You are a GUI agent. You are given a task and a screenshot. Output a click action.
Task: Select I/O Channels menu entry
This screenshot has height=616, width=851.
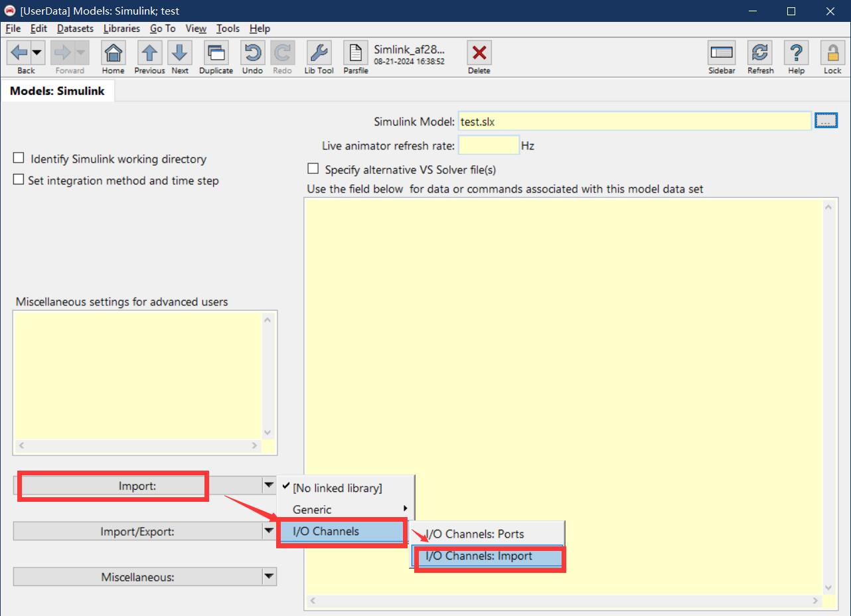(x=341, y=531)
